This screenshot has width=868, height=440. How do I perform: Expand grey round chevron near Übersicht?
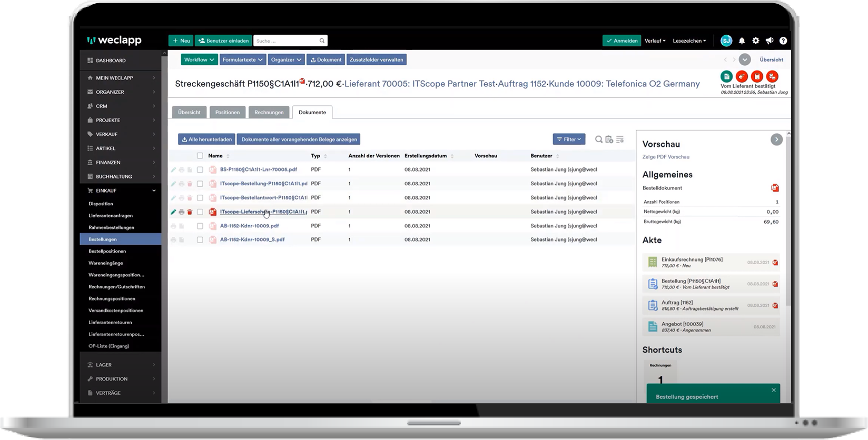745,59
